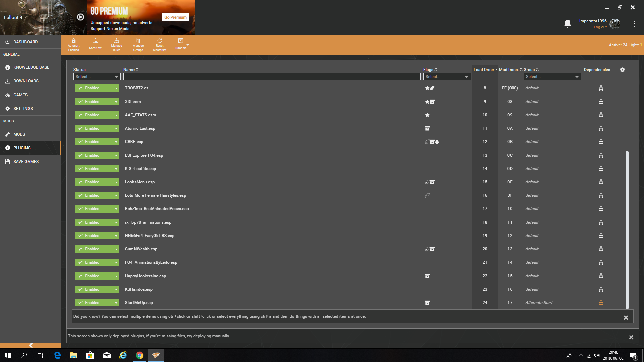Click the play icon on Fallout 4 banner
Screen dimensions: 644x362
[x=80, y=17]
